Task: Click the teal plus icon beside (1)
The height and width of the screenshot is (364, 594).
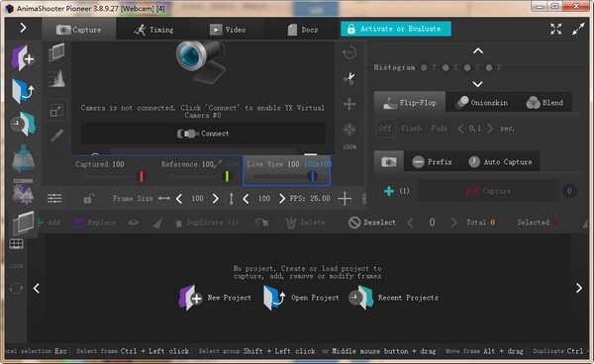Action: coord(389,191)
